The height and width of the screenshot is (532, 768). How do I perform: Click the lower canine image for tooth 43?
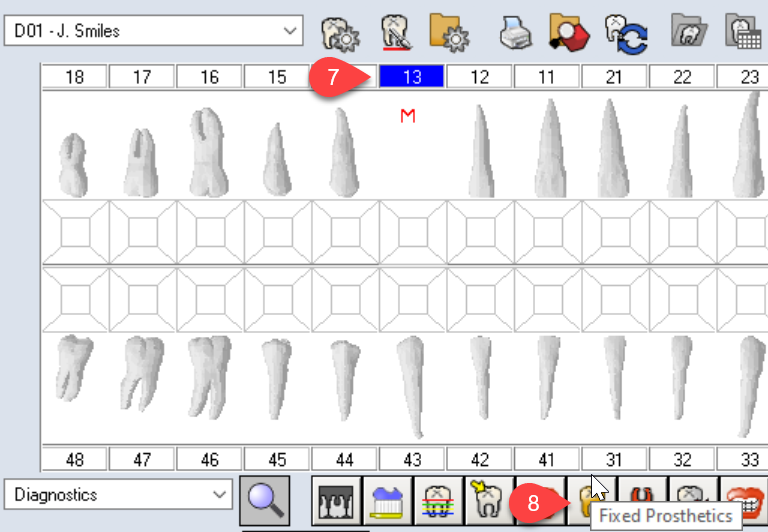click(410, 387)
